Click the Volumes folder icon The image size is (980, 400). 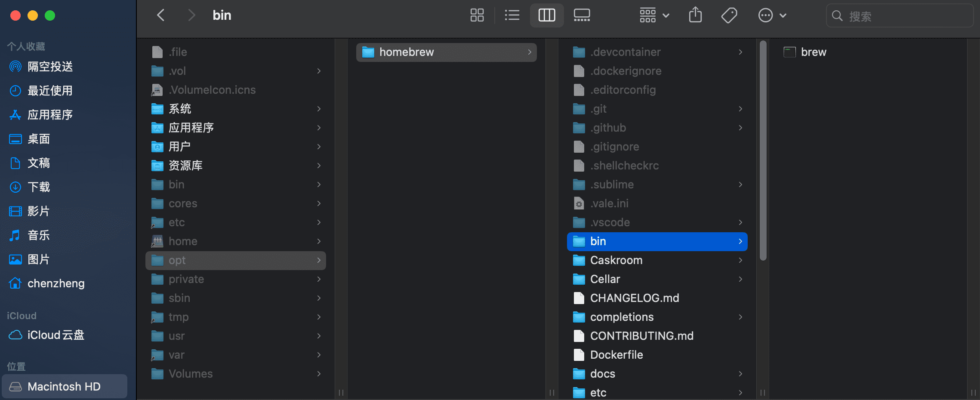[x=157, y=374]
